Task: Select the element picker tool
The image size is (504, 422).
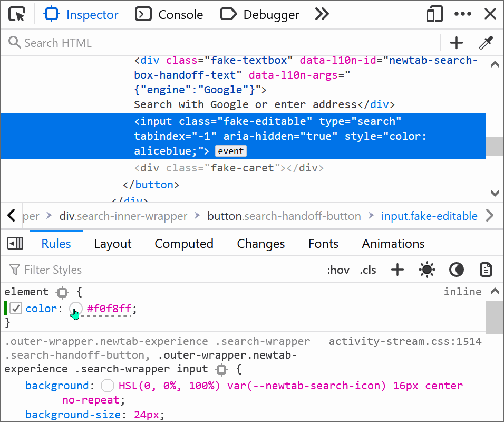Action: [17, 14]
